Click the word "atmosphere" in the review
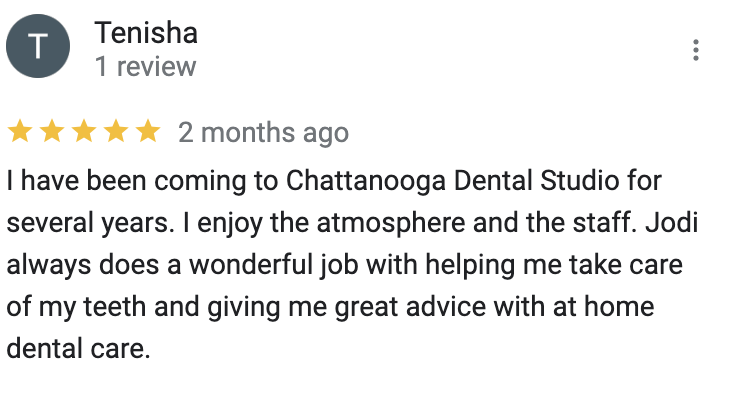The width and height of the screenshot is (740, 394). 391,223
